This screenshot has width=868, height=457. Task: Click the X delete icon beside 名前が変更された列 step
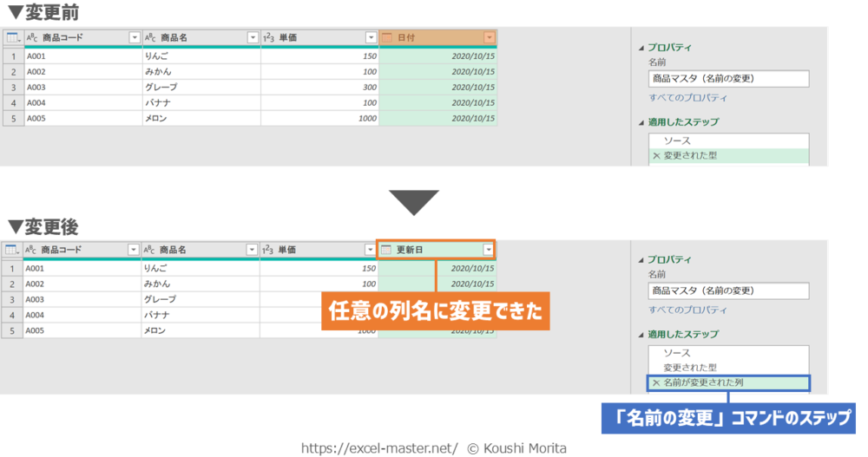pyautogui.click(x=655, y=382)
